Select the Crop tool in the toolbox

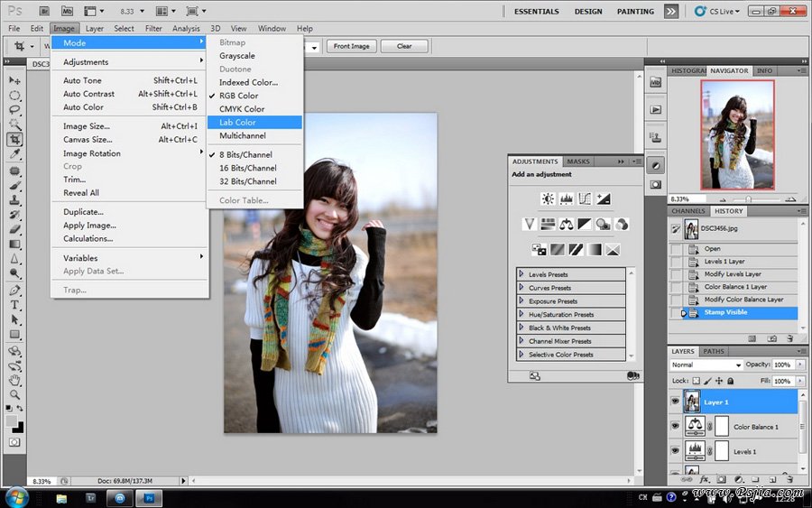[15, 140]
